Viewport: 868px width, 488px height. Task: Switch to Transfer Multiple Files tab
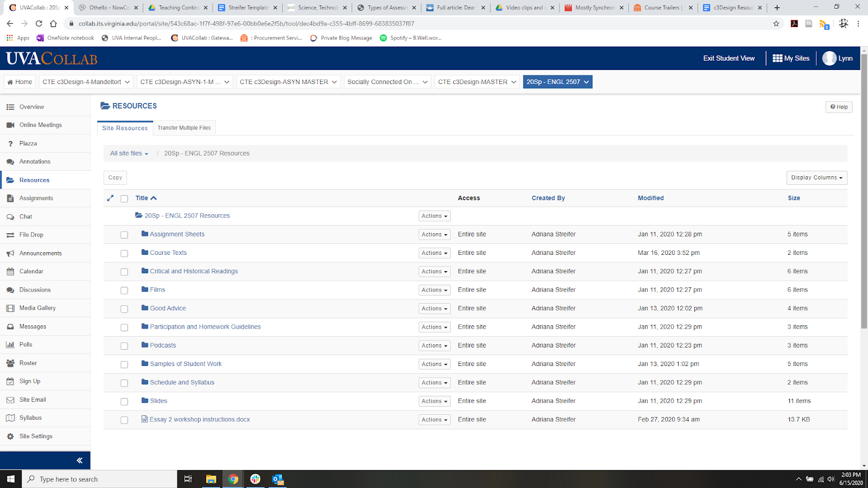point(184,128)
